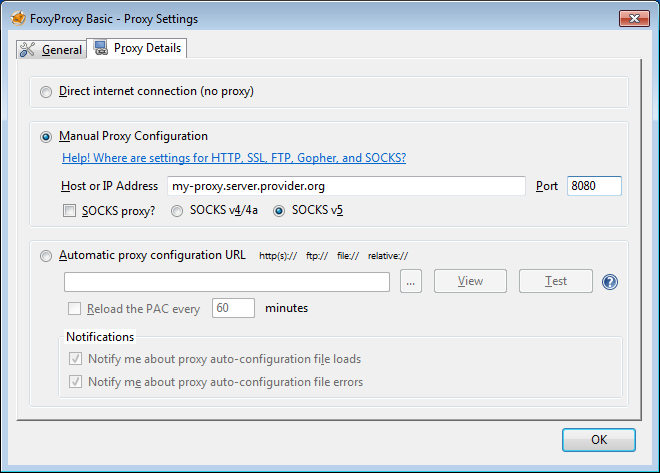Select SOCKS v4/4a radio button

tap(178, 211)
